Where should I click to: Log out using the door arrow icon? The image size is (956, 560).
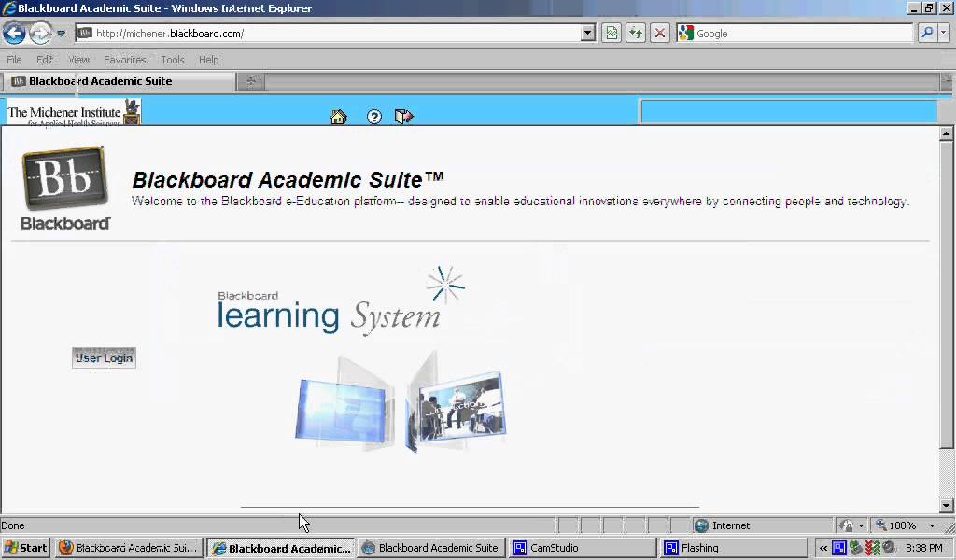[403, 116]
